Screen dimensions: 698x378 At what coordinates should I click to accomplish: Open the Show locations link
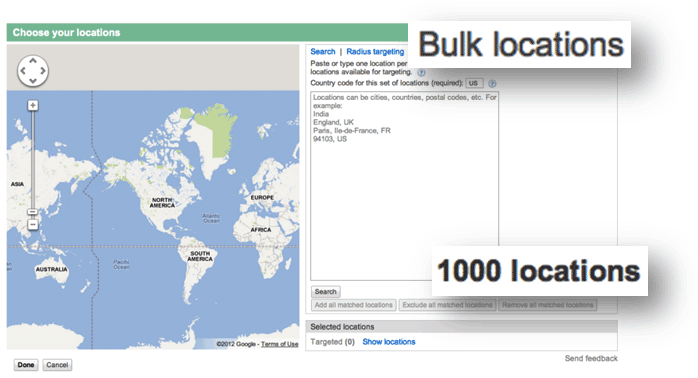(x=389, y=342)
